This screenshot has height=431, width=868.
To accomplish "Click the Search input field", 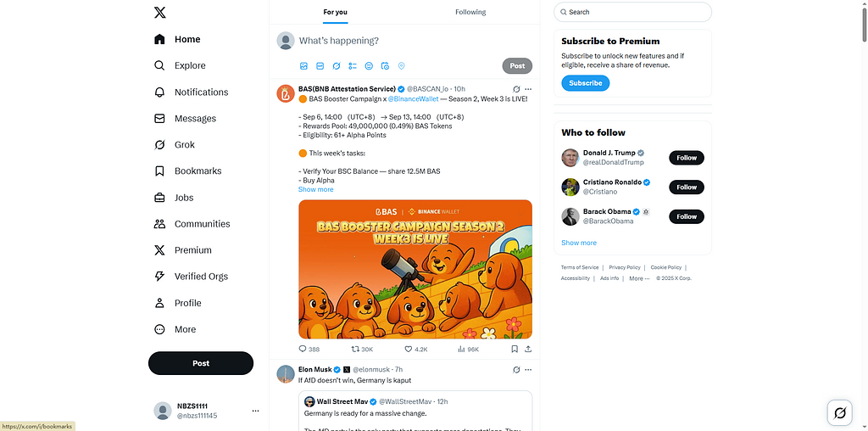I will [x=636, y=12].
